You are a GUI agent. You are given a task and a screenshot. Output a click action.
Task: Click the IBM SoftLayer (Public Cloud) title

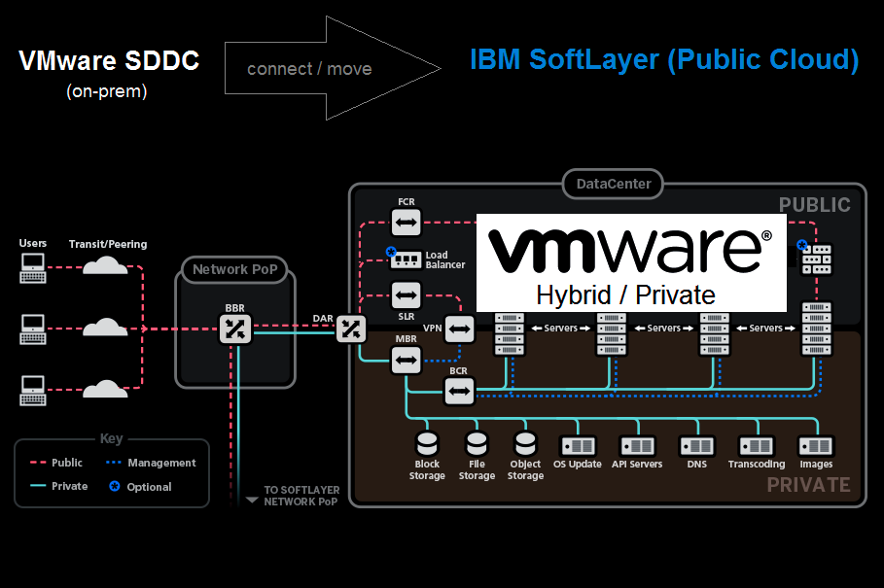pos(664,59)
